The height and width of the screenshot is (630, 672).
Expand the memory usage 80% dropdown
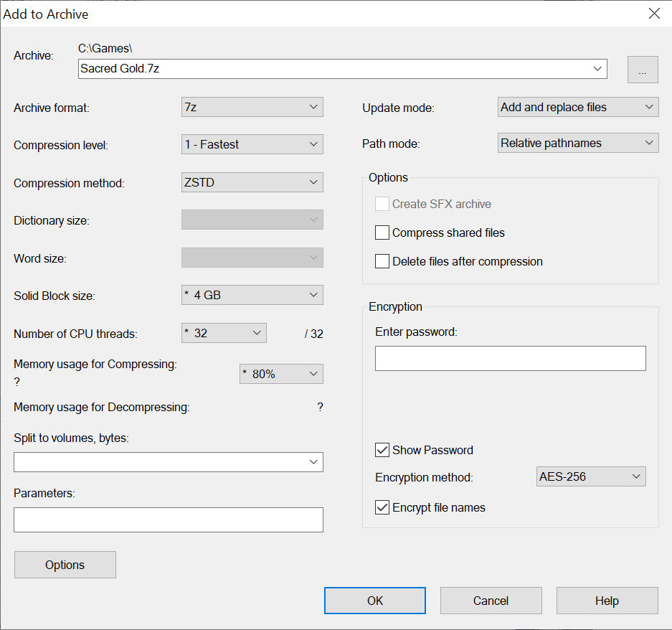tap(281, 374)
